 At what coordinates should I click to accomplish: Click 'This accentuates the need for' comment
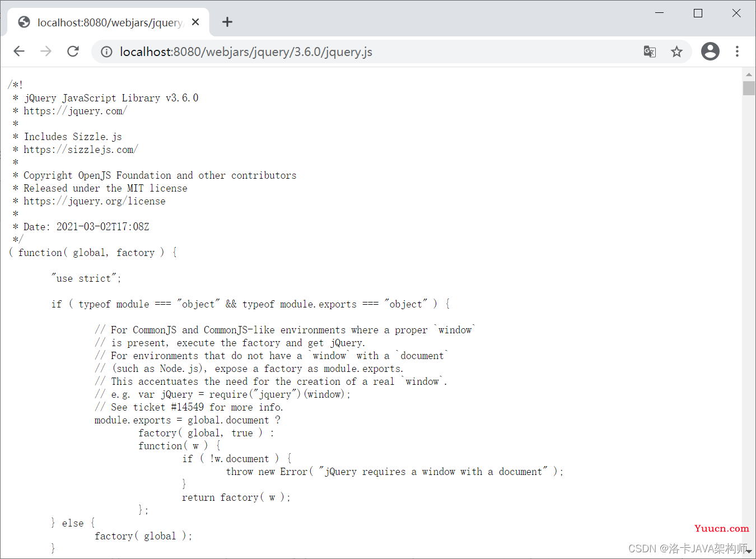pyautogui.click(x=270, y=381)
